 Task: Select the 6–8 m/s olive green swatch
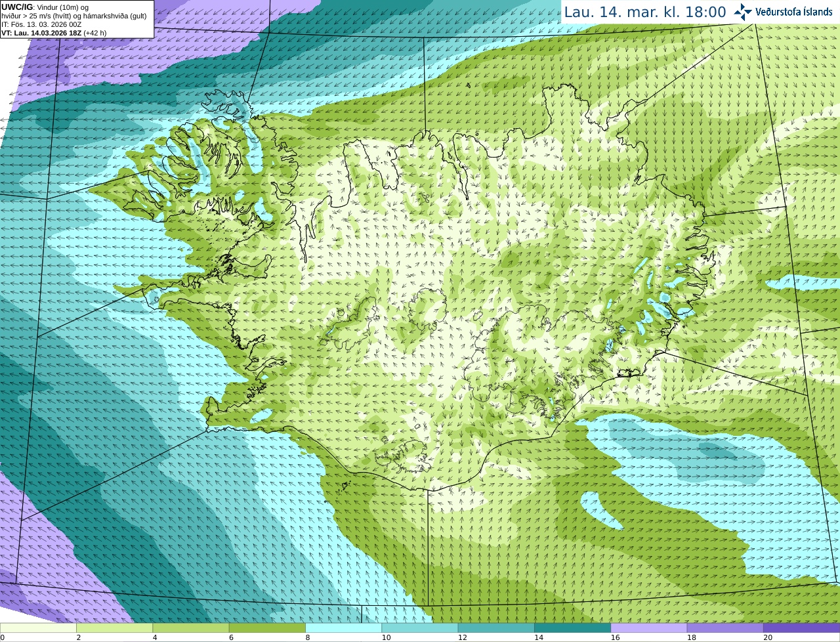coord(267,628)
